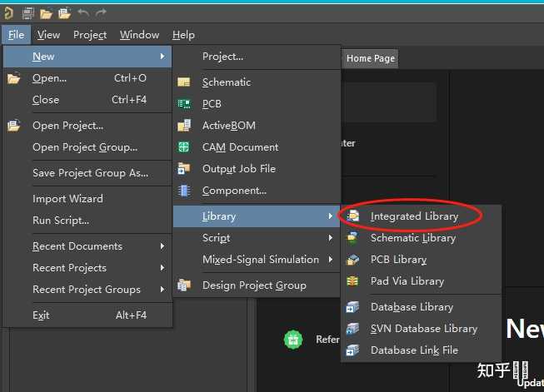The image size is (544, 392).
Task: Expand the Mixed-Signal Simulation submenu arrow
Action: (330, 260)
